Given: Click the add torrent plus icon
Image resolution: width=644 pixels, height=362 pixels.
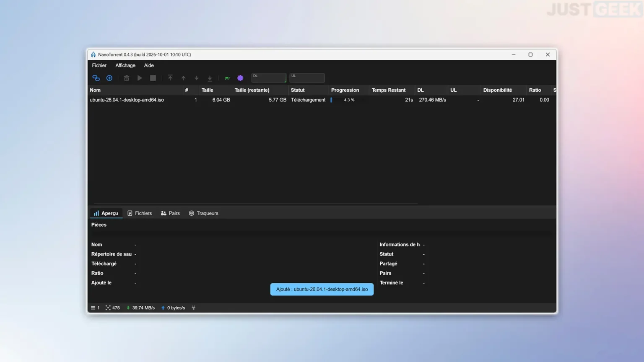Looking at the screenshot, I should point(109,78).
